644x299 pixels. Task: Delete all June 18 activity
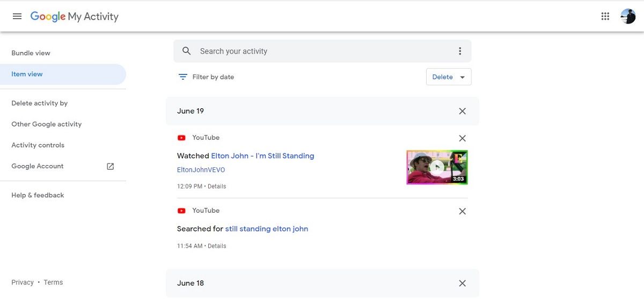pos(463,283)
